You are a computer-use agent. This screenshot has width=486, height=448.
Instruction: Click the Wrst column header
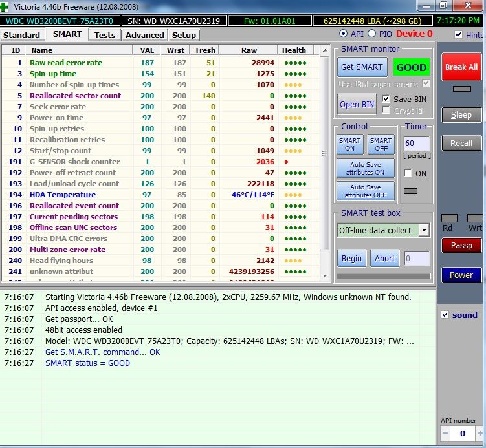click(175, 50)
